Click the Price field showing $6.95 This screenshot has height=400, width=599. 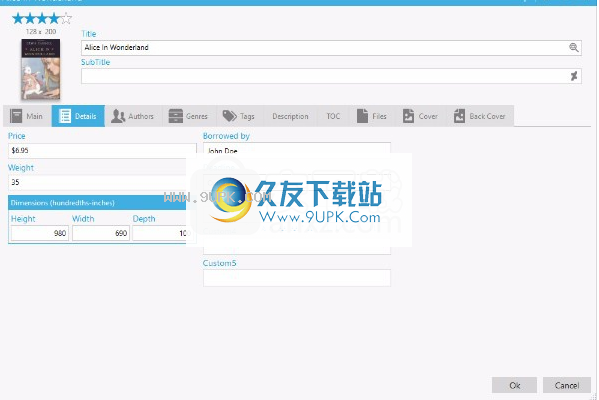click(x=102, y=151)
